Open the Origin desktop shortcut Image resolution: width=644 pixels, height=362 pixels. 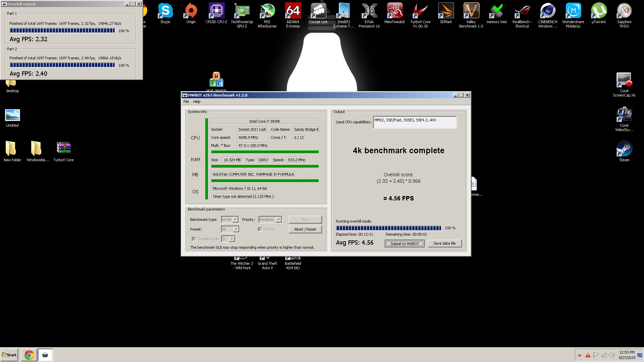pos(191,13)
